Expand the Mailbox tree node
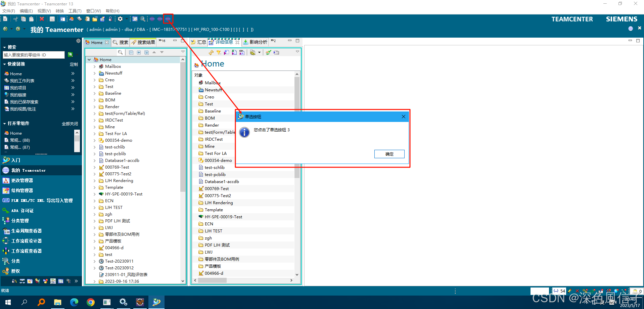 click(x=94, y=67)
